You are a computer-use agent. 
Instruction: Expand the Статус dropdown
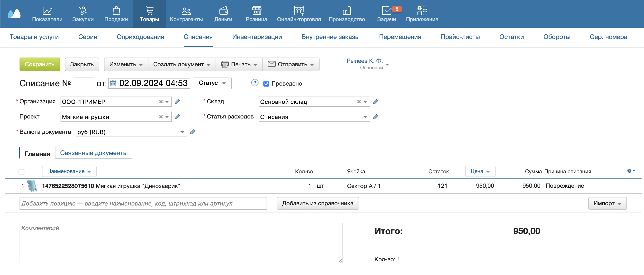212,83
